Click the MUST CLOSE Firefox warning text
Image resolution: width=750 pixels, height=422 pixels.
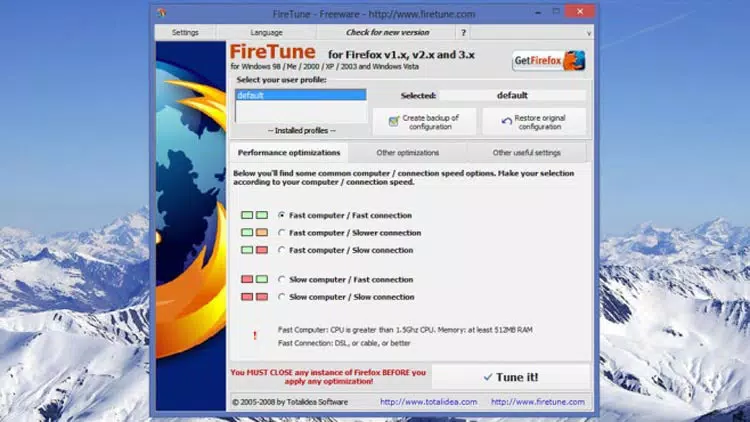point(328,377)
